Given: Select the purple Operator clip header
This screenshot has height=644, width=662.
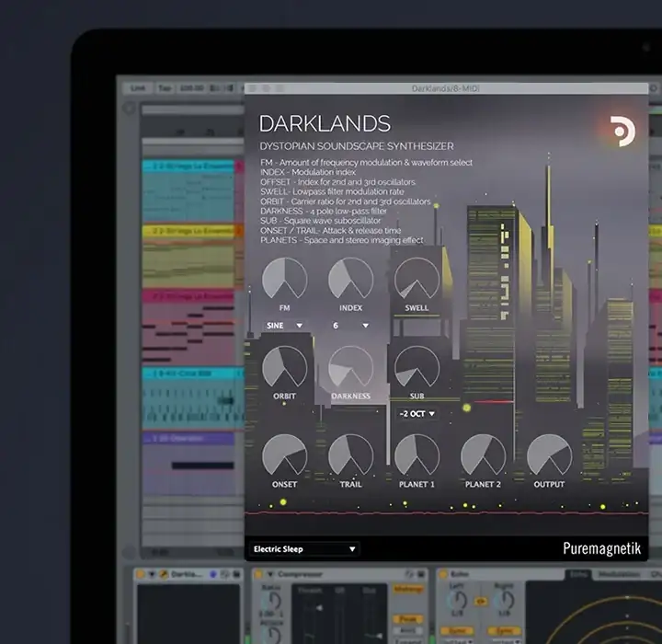Looking at the screenshot, I should point(188,439).
